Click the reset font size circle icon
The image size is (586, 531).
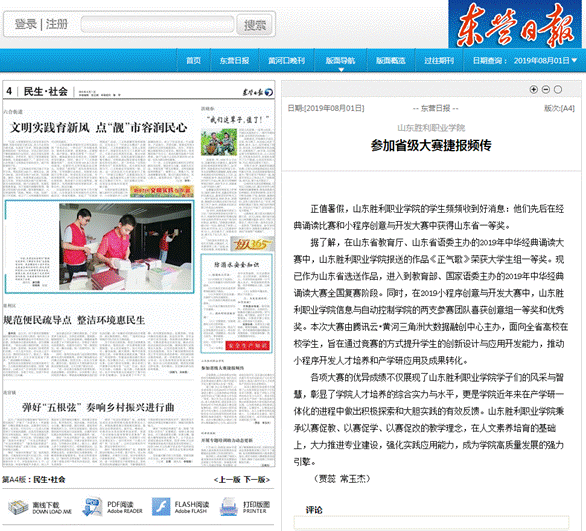[x=558, y=89]
